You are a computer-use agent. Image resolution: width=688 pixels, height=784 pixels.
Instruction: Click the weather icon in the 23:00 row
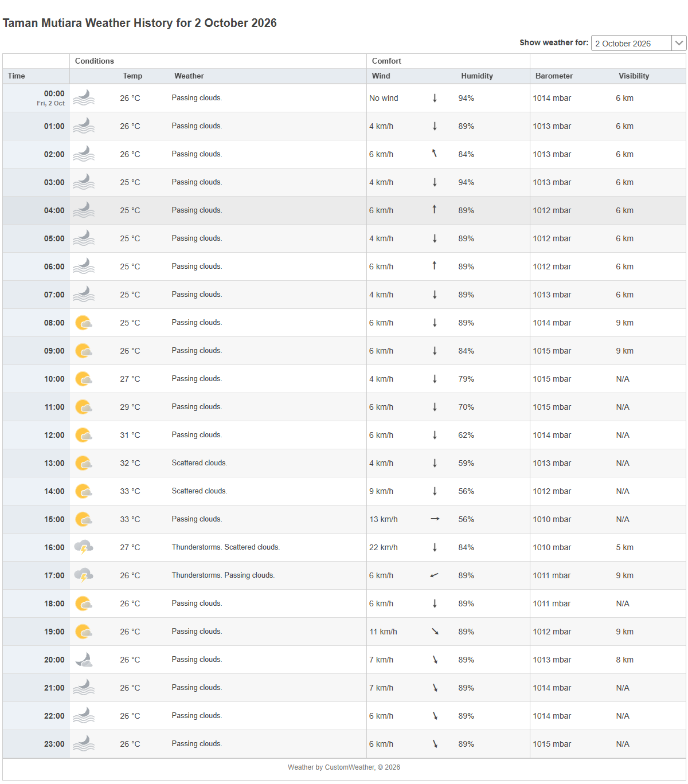(x=84, y=744)
